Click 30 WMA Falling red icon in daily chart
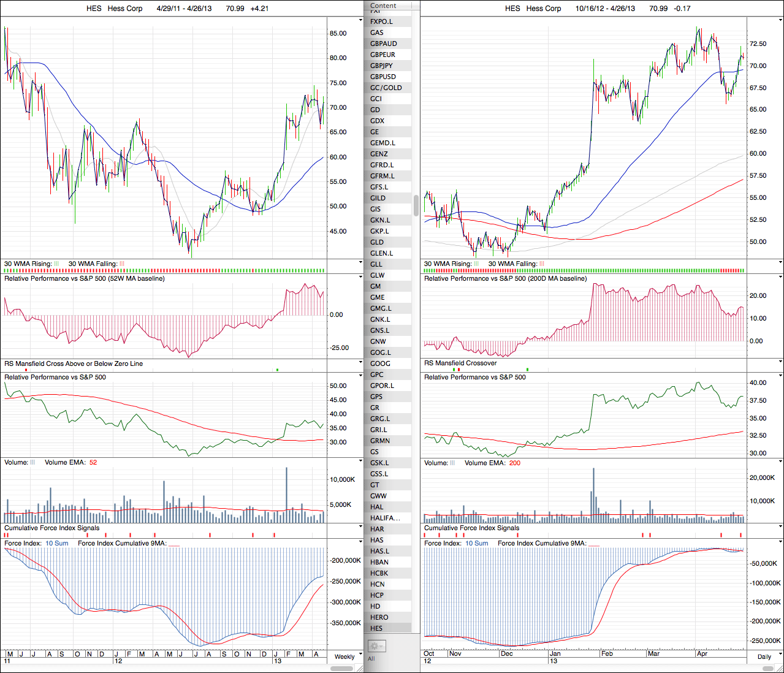The height and width of the screenshot is (673, 784). 541,264
